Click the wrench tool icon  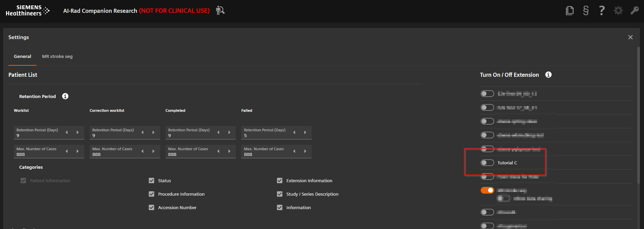[x=634, y=11]
